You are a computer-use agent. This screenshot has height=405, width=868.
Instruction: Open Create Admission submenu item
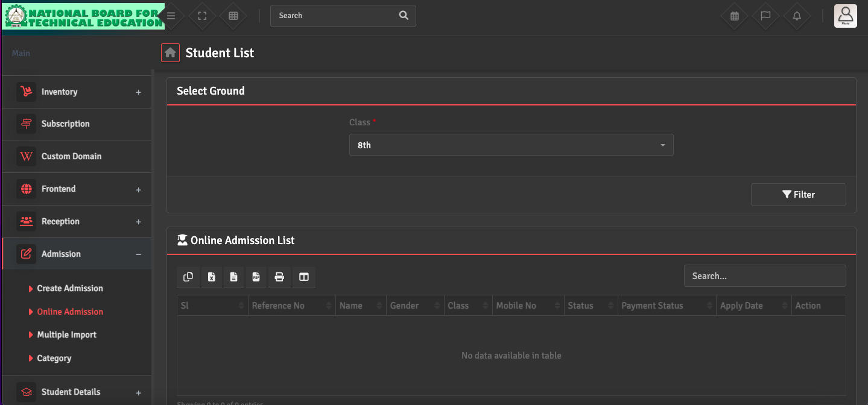70,289
